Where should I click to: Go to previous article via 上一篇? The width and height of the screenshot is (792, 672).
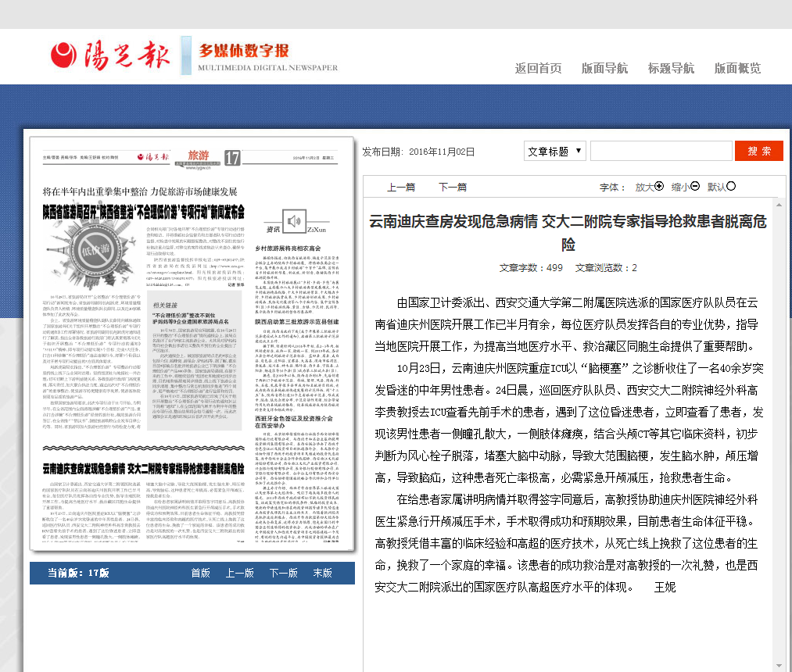(401, 188)
